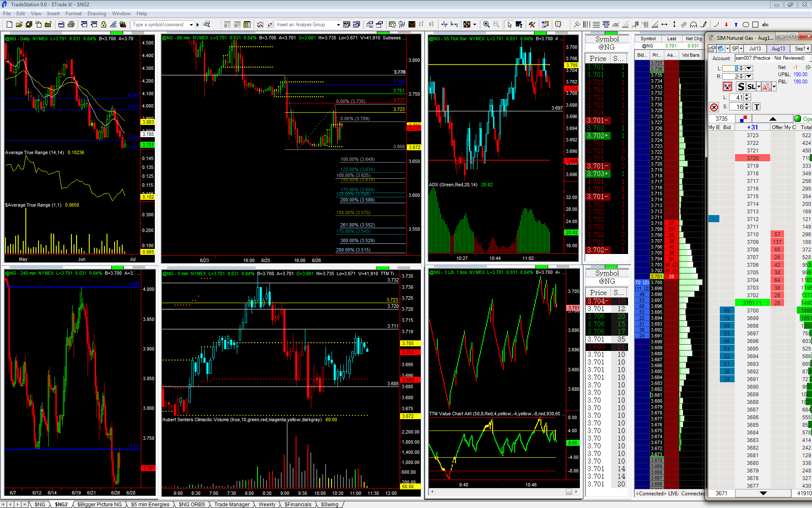The width and height of the screenshot is (812, 508).
Task: Open the symbol/command dropdown arrow
Action: click(191, 25)
